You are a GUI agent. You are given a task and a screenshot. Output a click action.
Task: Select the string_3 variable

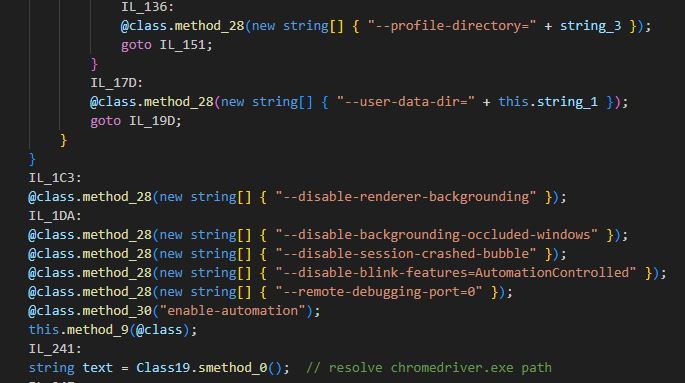pos(590,26)
